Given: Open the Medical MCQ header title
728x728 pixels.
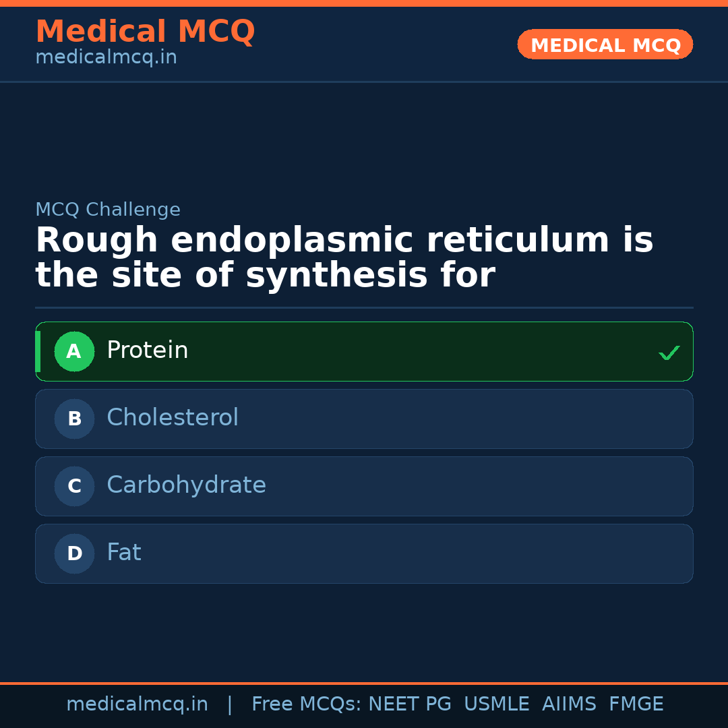Looking at the screenshot, I should [x=145, y=32].
